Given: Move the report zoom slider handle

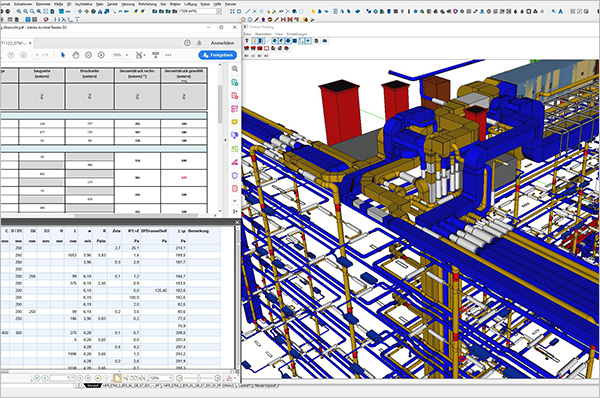Looking at the screenshot, I should pyautogui.click(x=199, y=378).
